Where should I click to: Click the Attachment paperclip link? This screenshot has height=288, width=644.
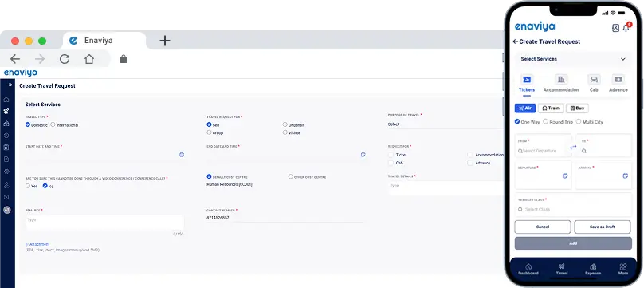tap(37, 244)
